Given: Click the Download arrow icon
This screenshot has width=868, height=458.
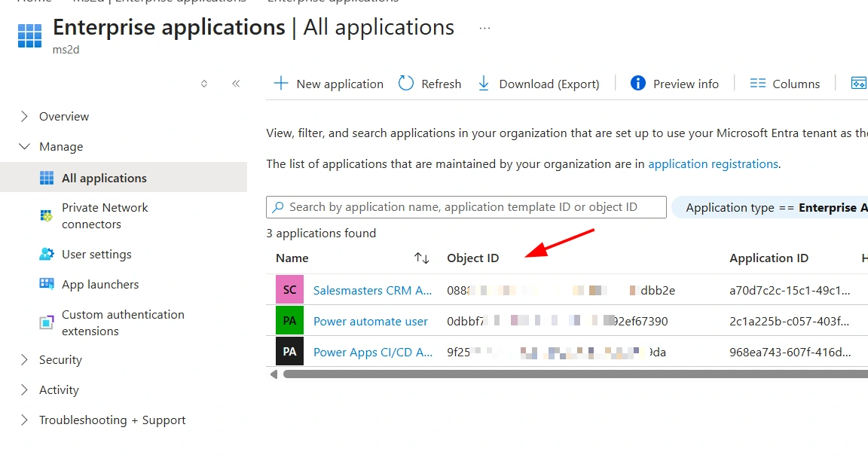Looking at the screenshot, I should [x=483, y=84].
